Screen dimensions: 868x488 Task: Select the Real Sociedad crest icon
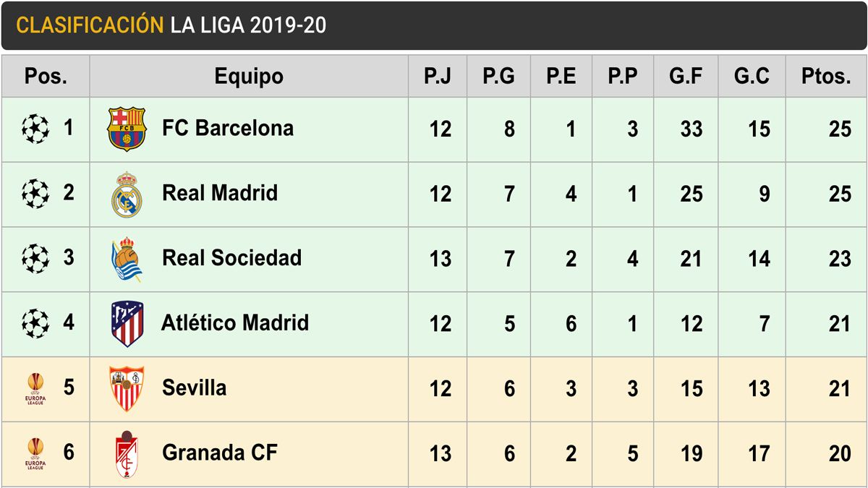tap(127, 259)
